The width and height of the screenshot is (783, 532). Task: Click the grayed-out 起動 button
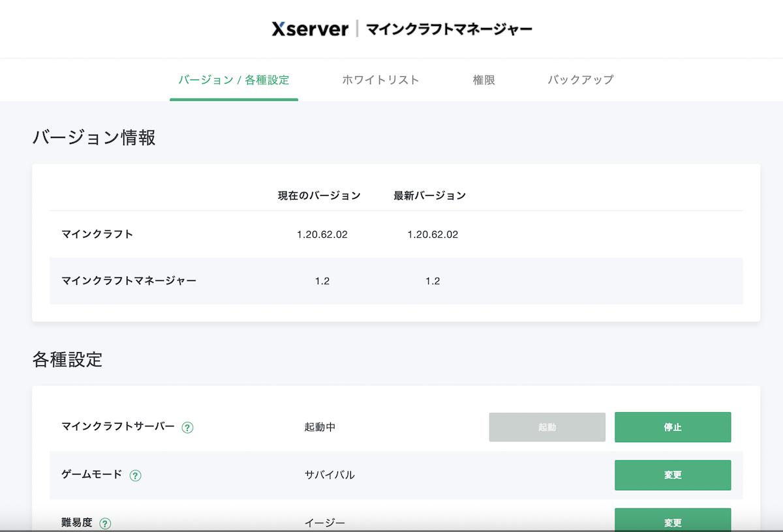coord(547,427)
